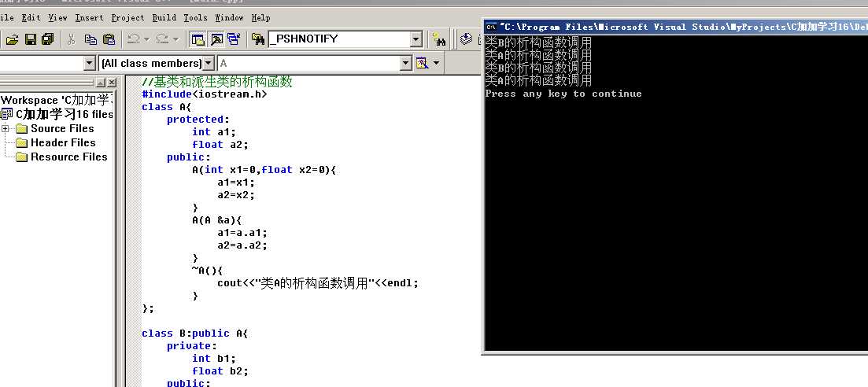Click the Search binoculars icon
Viewport: 868px width, 387px height.
click(x=440, y=39)
